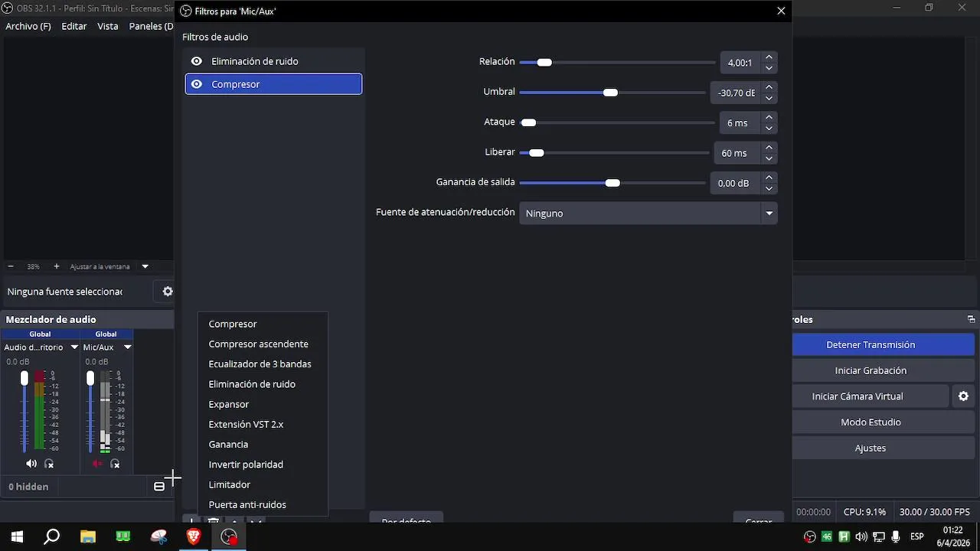This screenshot has width=980, height=551.
Task: Select the 'Eliminación de ruido' filter row
Action: click(x=273, y=61)
